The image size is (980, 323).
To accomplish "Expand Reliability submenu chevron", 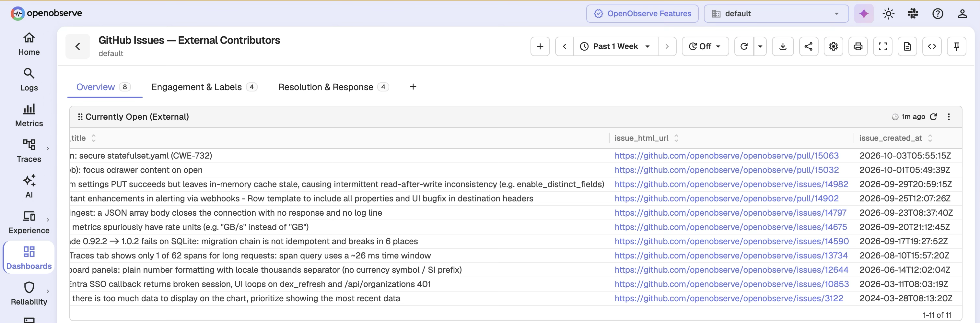I will pos(48,291).
